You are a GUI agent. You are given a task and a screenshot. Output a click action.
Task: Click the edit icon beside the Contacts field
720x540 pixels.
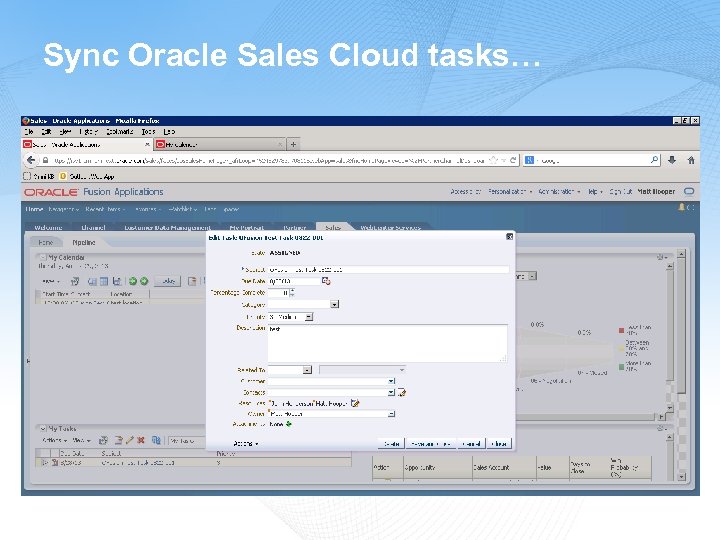tap(402, 393)
